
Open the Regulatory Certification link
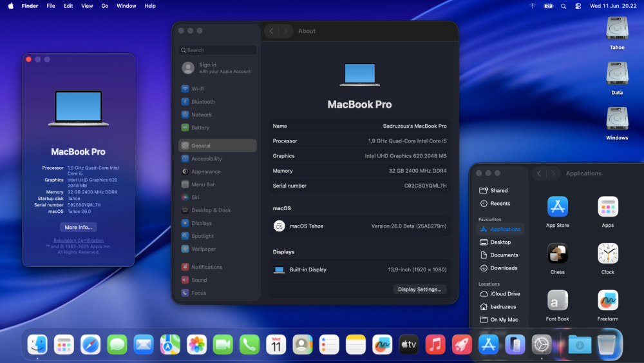[x=79, y=240]
